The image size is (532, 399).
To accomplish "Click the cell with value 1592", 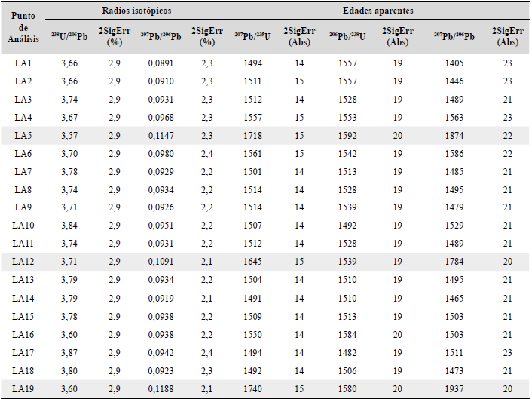I will click(347, 135).
